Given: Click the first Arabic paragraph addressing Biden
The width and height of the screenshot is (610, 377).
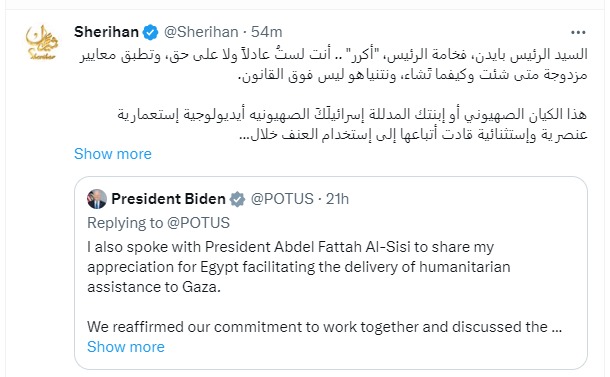Looking at the screenshot, I should coord(334,65).
